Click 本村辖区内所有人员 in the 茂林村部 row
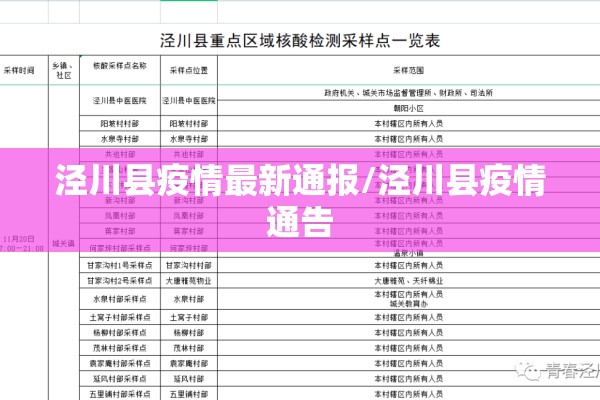 pyautogui.click(x=409, y=348)
